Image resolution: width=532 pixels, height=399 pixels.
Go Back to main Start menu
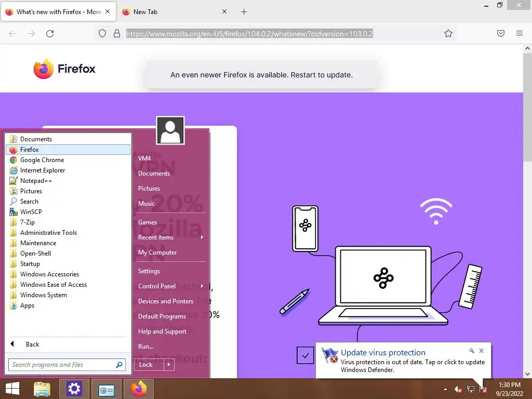pyautogui.click(x=68, y=344)
